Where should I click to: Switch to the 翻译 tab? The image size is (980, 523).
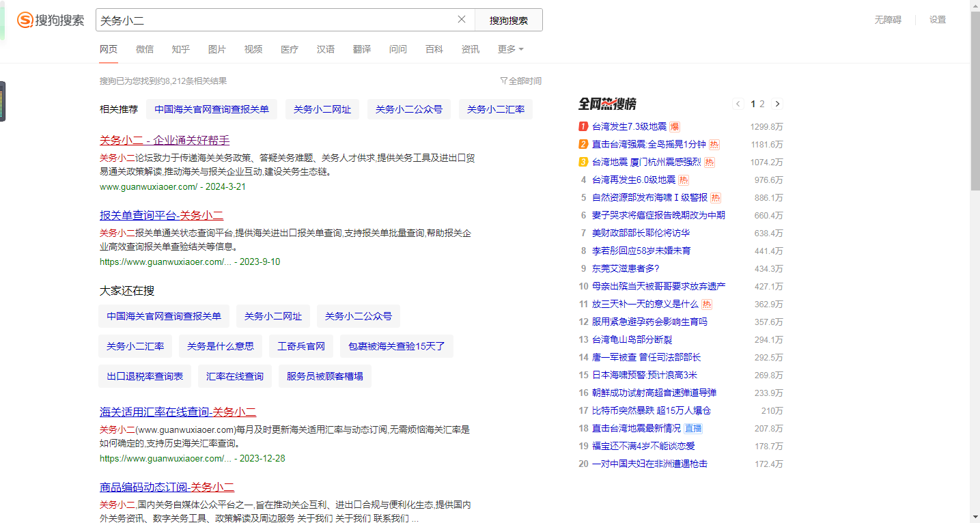coord(362,49)
